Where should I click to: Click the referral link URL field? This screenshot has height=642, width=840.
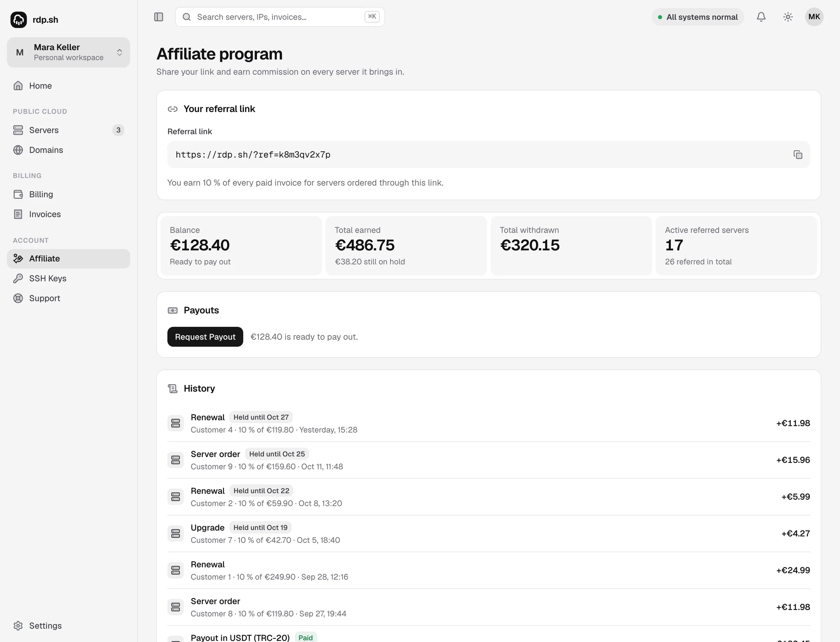click(x=488, y=154)
